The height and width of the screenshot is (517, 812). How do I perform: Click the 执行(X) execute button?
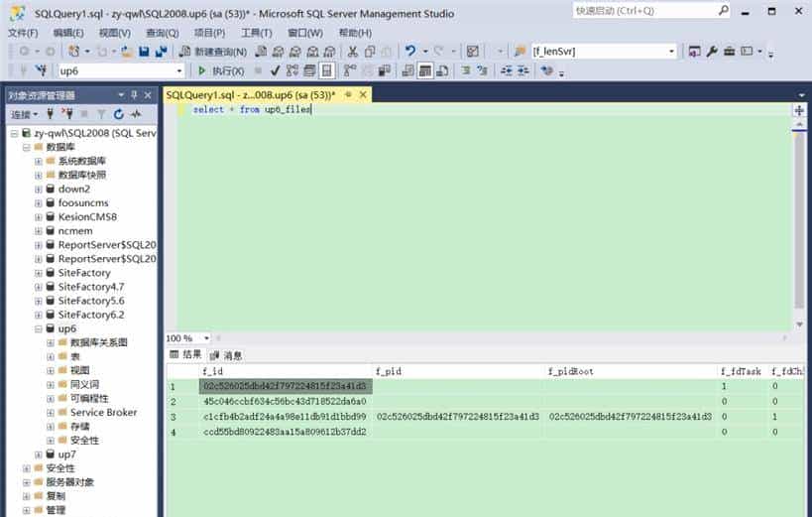221,70
